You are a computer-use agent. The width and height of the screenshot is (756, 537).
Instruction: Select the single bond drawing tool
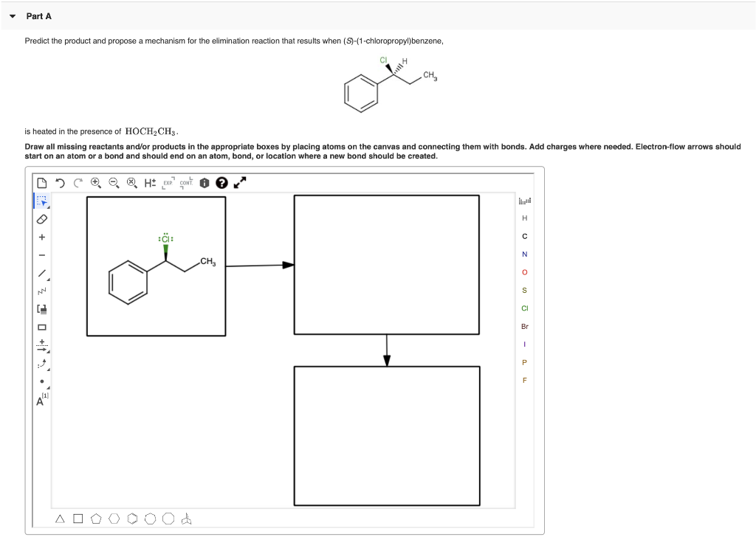(41, 274)
